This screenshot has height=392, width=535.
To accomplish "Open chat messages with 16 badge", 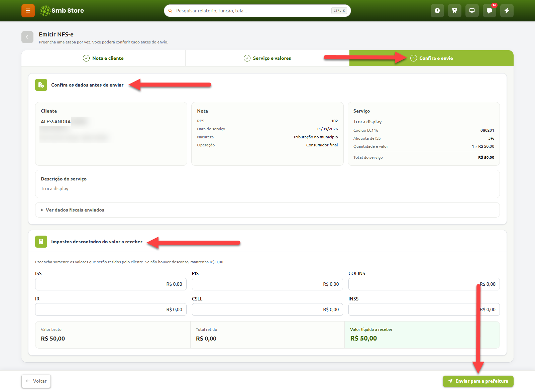I will pyautogui.click(x=489, y=11).
